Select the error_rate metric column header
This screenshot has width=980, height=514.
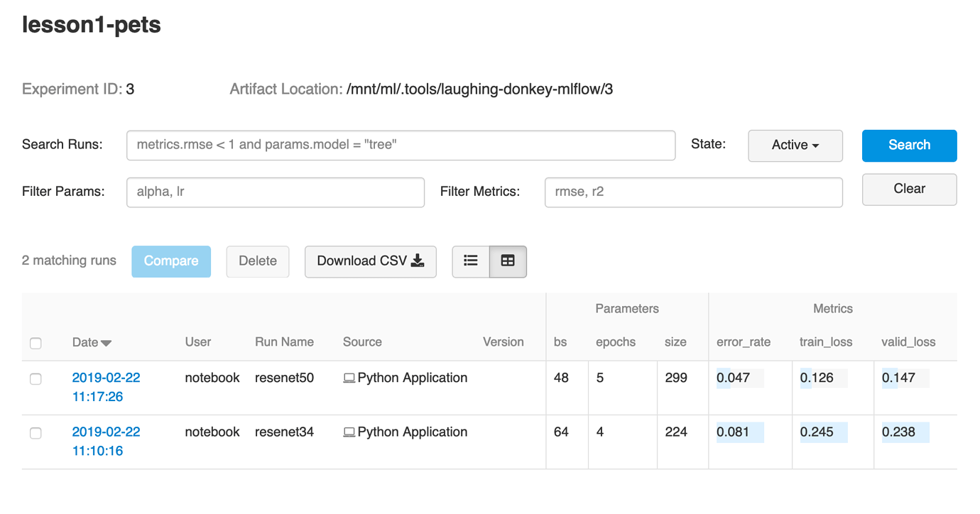[x=743, y=341]
